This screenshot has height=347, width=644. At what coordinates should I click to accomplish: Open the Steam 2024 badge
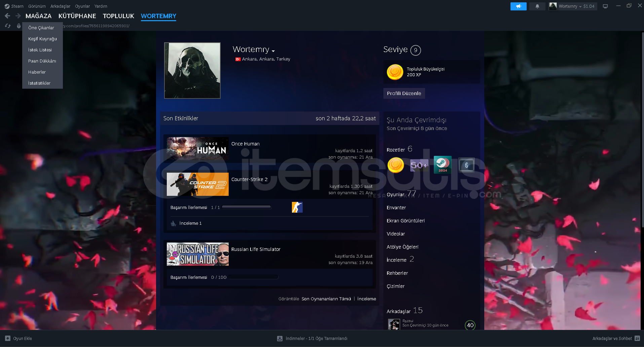pyautogui.click(x=443, y=165)
